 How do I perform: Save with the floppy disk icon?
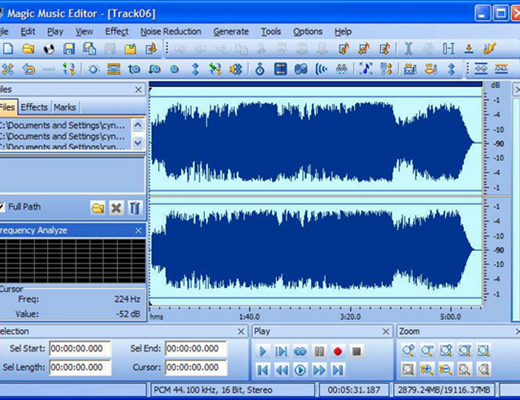(x=69, y=49)
